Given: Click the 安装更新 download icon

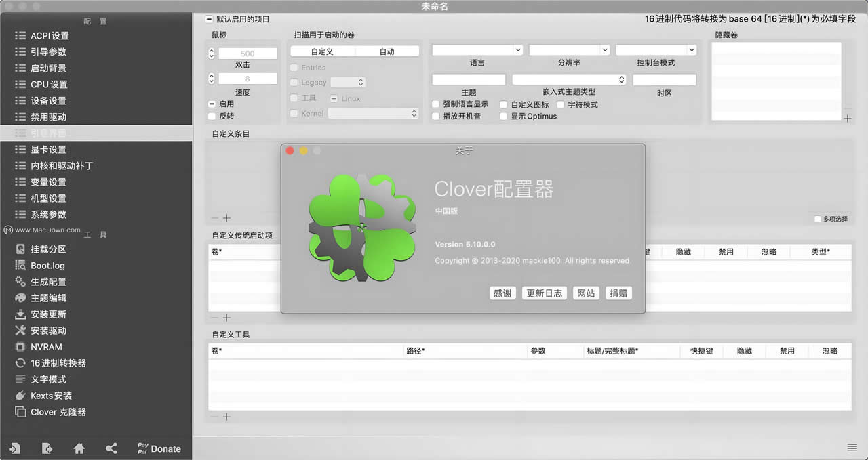Looking at the screenshot, I should (x=20, y=314).
